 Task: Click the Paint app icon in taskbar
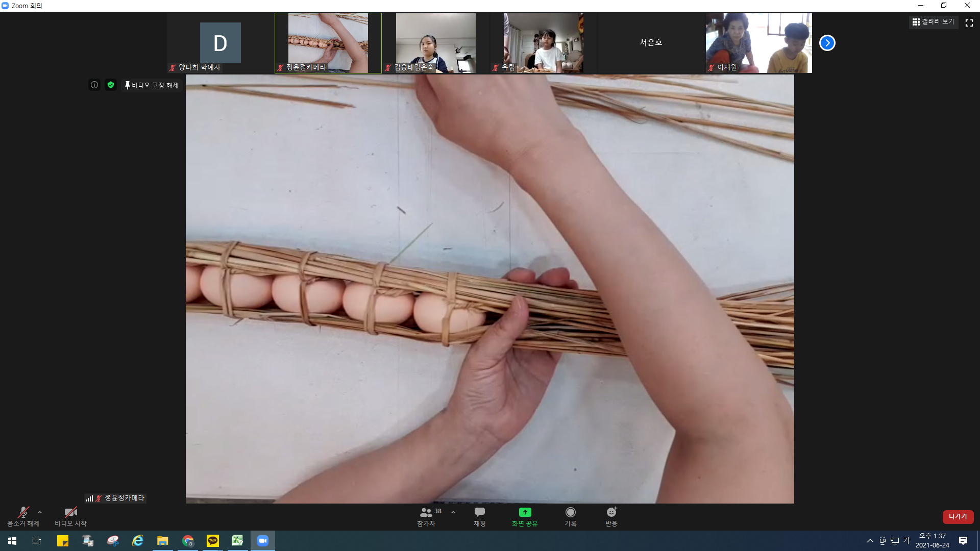point(113,541)
